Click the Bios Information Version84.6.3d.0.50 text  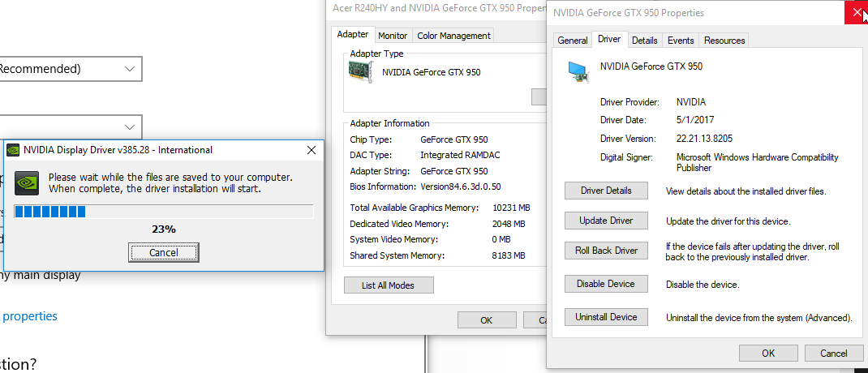tap(461, 186)
